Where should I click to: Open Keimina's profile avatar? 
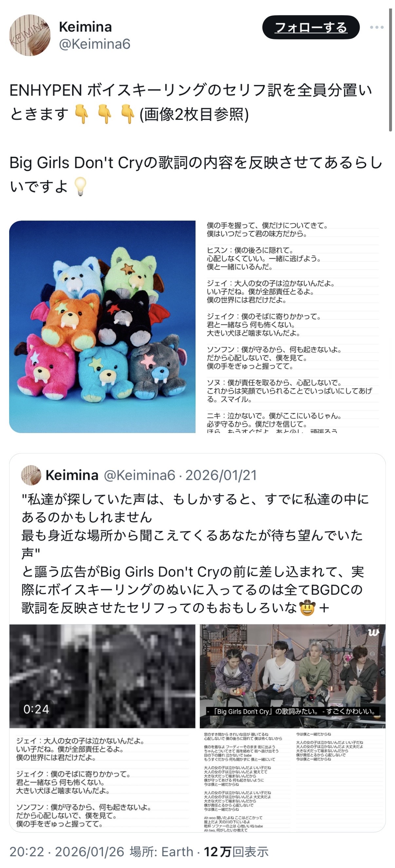[29, 35]
